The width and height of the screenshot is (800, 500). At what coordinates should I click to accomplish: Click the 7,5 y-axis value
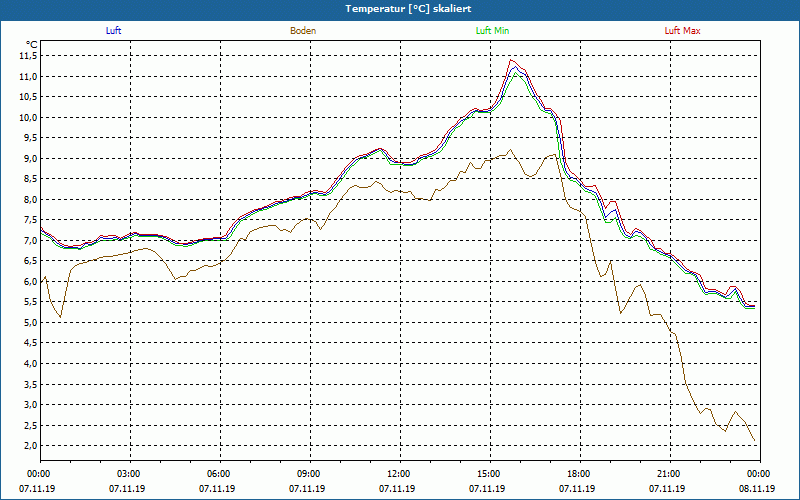30,220
